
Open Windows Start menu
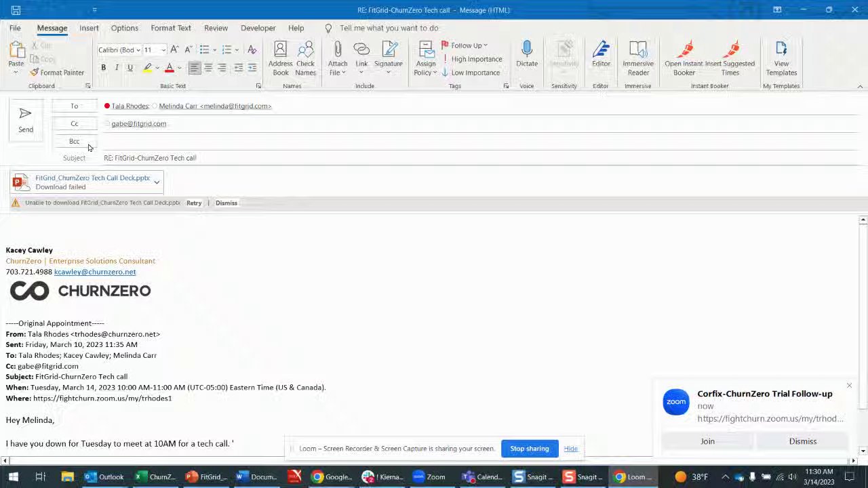pyautogui.click(x=14, y=476)
